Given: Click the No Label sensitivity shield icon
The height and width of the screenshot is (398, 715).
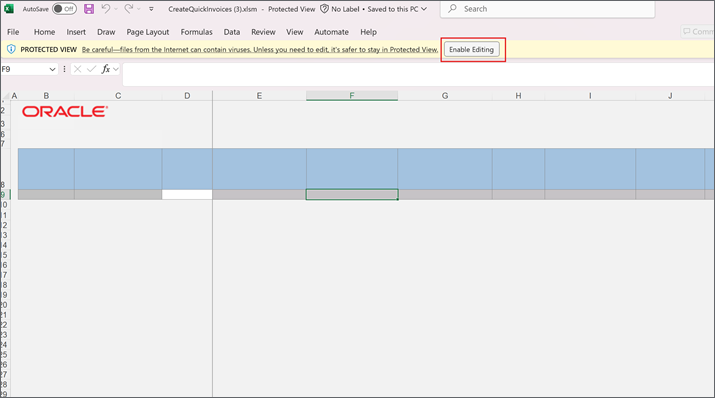Looking at the screenshot, I should [x=324, y=9].
